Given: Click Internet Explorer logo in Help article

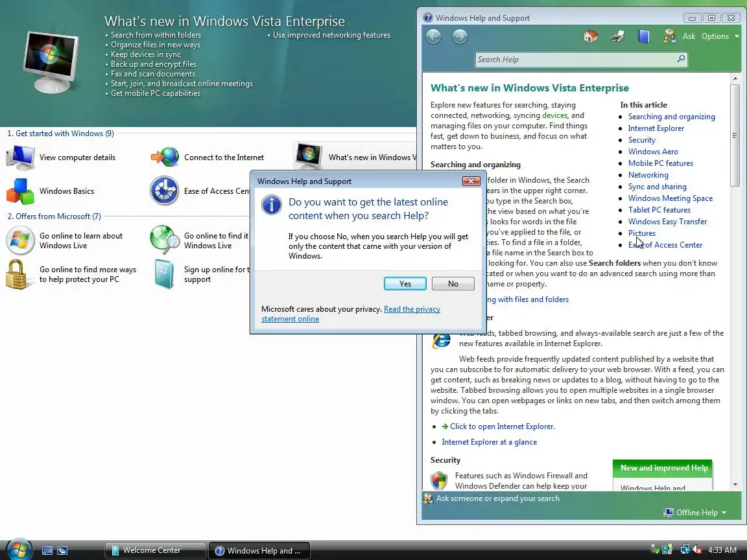Looking at the screenshot, I should (x=442, y=340).
